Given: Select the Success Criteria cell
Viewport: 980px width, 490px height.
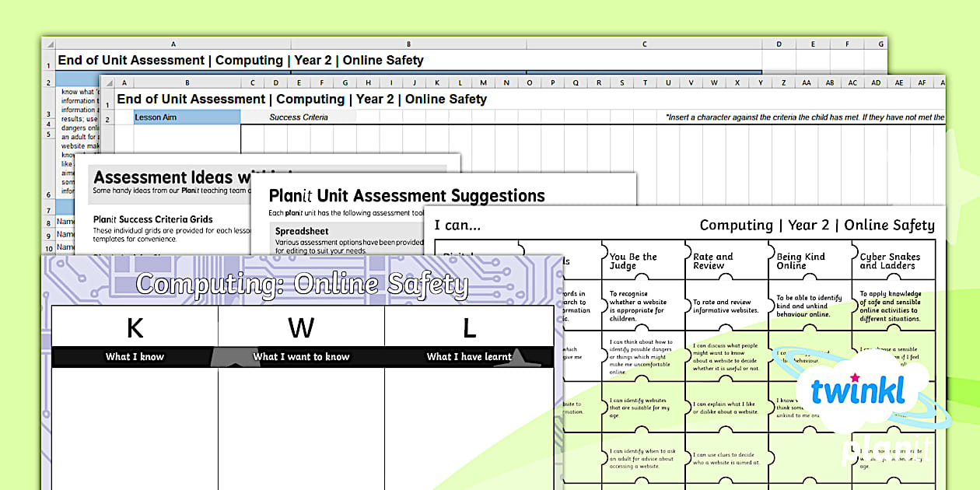Looking at the screenshot, I should 298,117.
